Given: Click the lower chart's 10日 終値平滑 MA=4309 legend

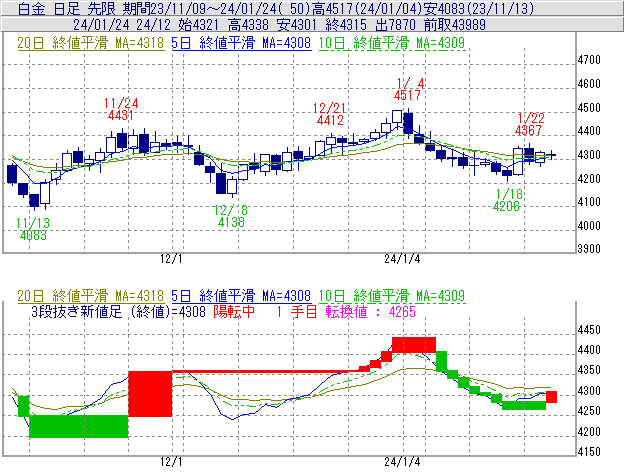Looking at the screenshot, I should tap(392, 296).
